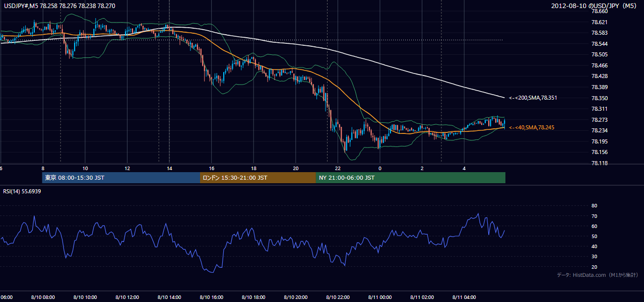Screen dimensions: 644x302
Task: Click price axis value 78.273
Action: click(x=599, y=120)
